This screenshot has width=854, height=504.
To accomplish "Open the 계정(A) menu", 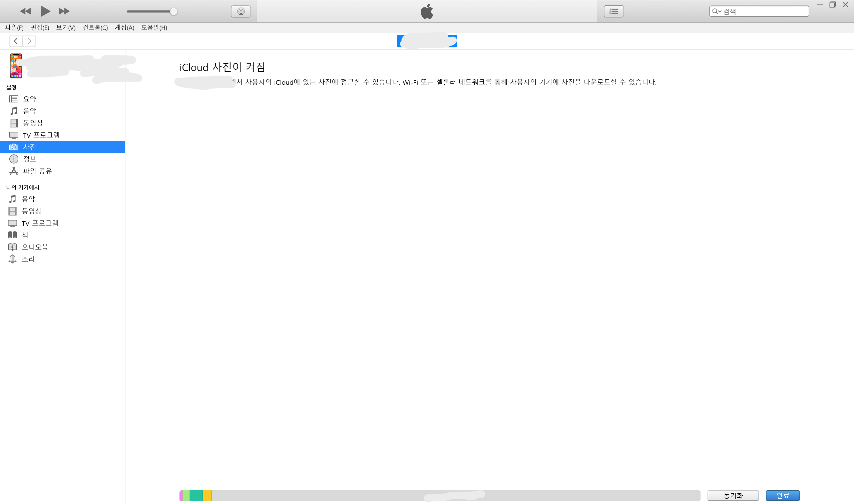I will pos(124,27).
